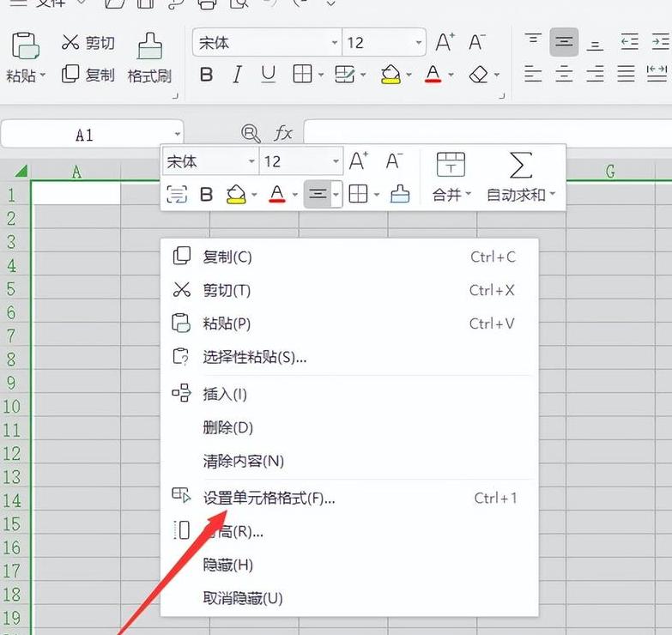Center text horizontally in the ribbon
Viewport: 672px width, 635px height.
click(x=564, y=74)
